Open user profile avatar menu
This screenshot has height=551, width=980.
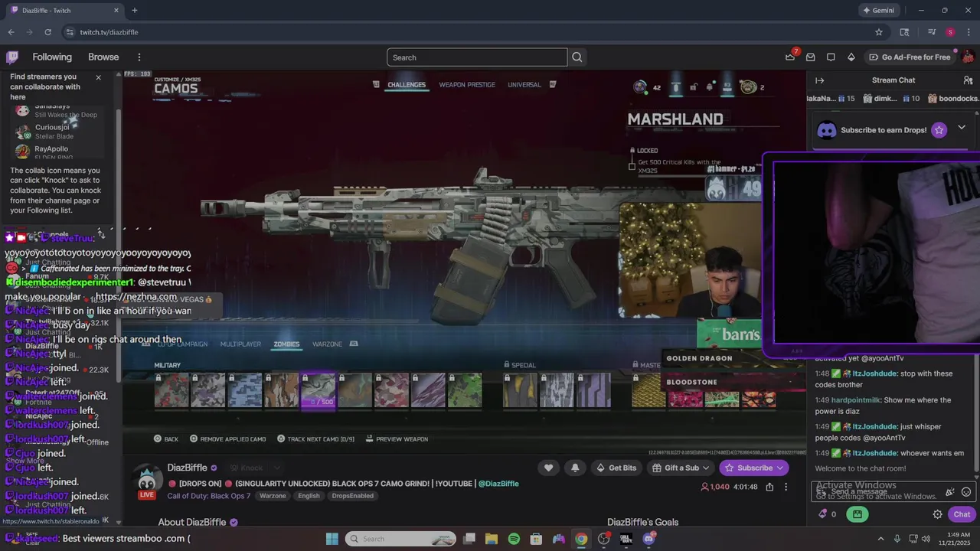pyautogui.click(x=969, y=57)
